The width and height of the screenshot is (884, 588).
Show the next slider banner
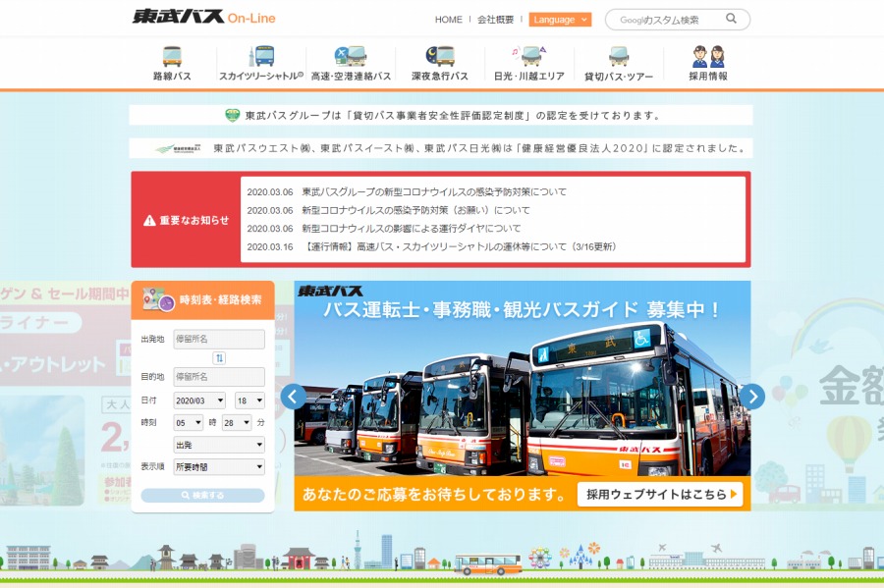[x=752, y=397]
